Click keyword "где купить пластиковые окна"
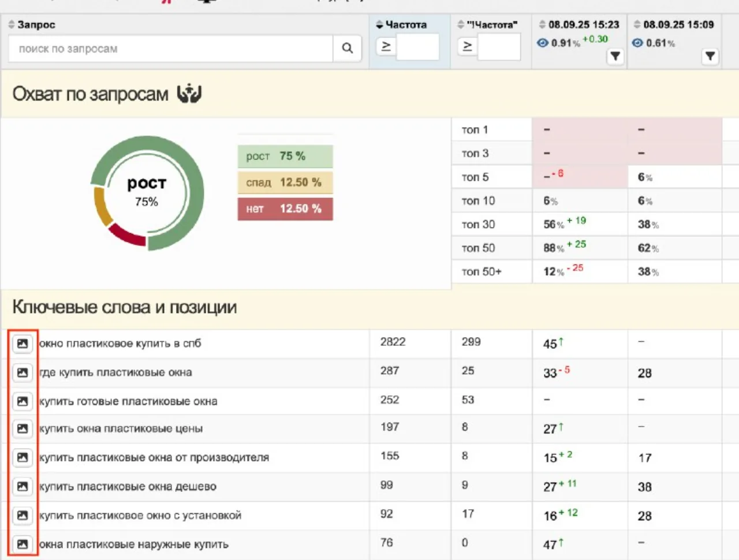 point(115,372)
